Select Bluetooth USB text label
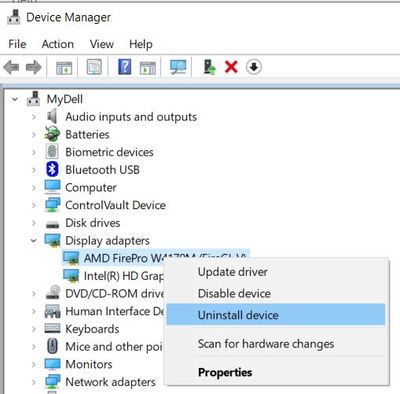This screenshot has width=400, height=394. pyautogui.click(x=102, y=170)
